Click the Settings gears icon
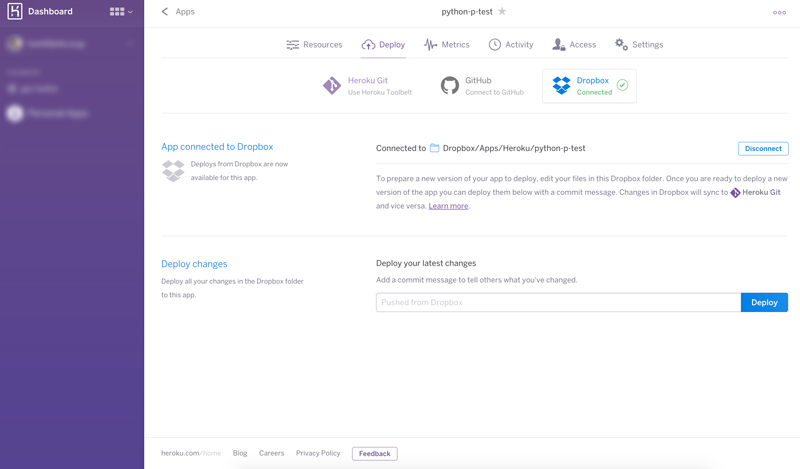 (x=621, y=44)
